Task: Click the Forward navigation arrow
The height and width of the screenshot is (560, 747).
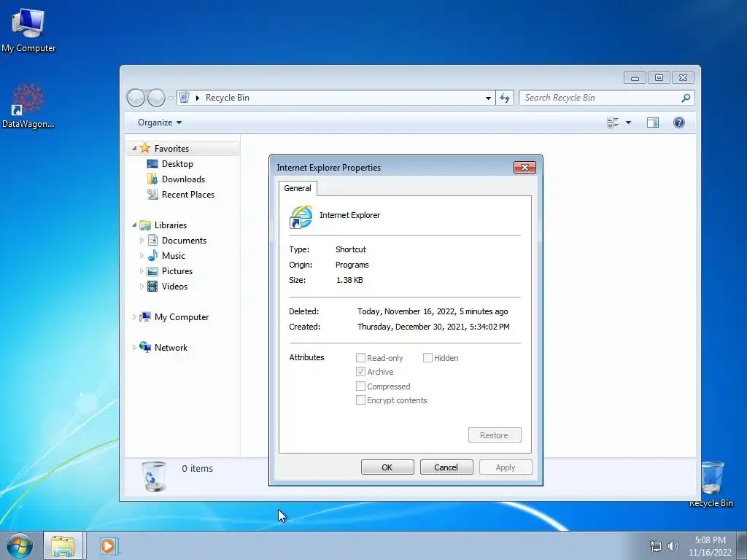Action: [x=156, y=98]
